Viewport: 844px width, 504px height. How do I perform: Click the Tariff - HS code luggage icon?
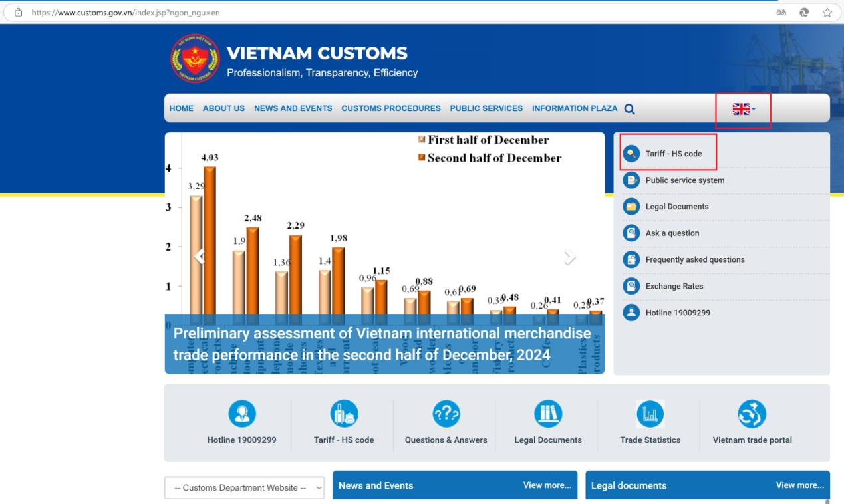344,414
